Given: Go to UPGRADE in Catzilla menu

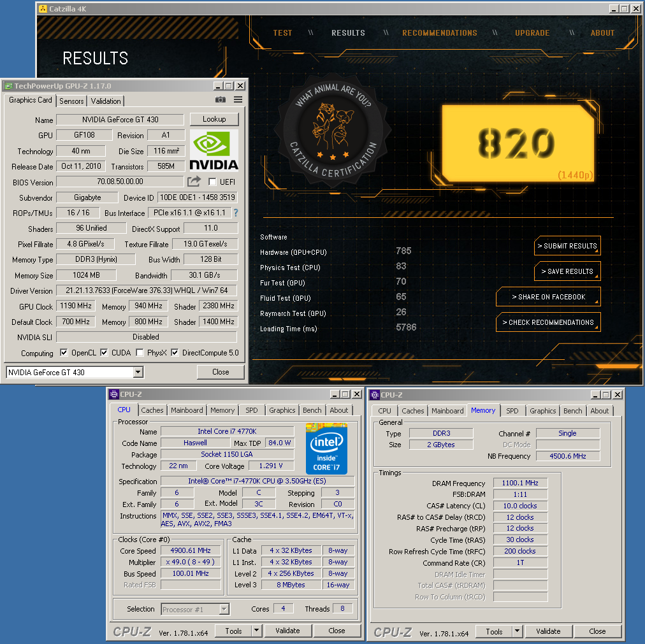Looking at the screenshot, I should click(x=532, y=33).
